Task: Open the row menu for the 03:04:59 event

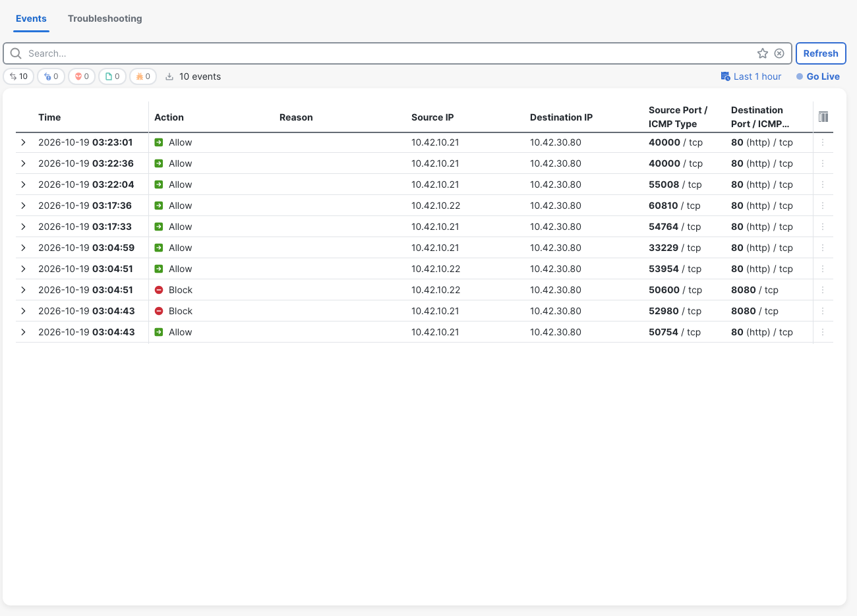Action: click(x=823, y=248)
